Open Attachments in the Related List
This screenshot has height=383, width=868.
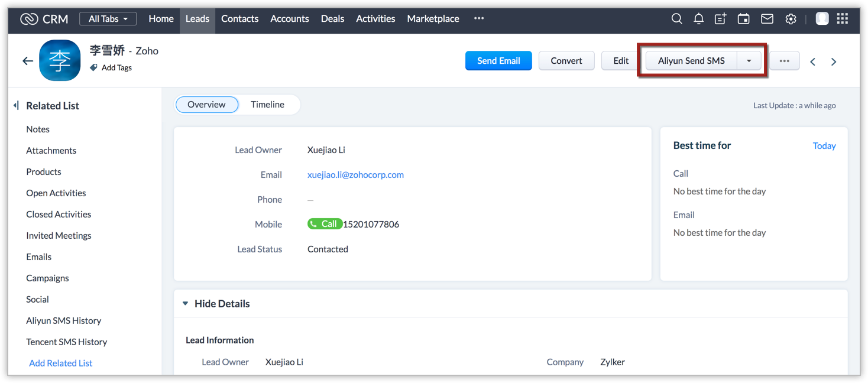coord(51,151)
